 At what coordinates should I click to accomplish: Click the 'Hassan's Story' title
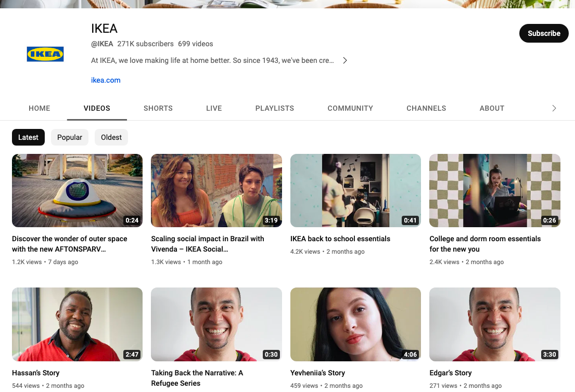click(x=35, y=373)
